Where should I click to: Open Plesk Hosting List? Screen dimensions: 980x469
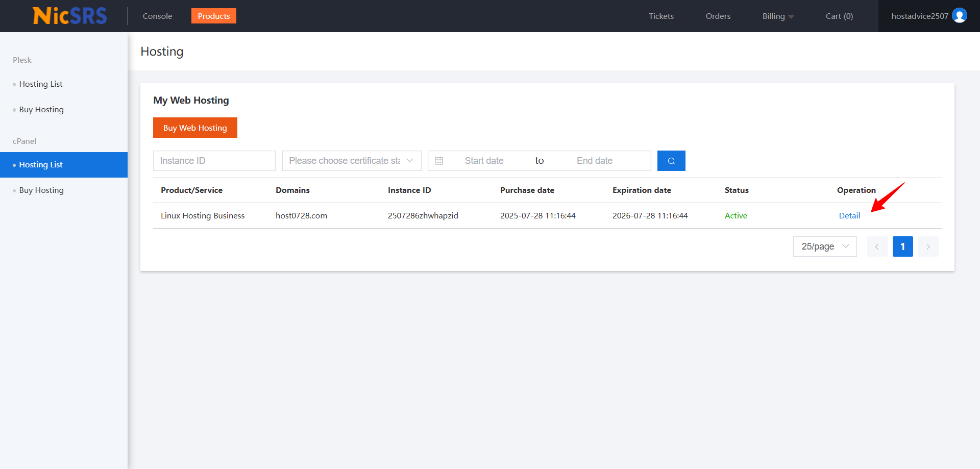[x=41, y=84]
